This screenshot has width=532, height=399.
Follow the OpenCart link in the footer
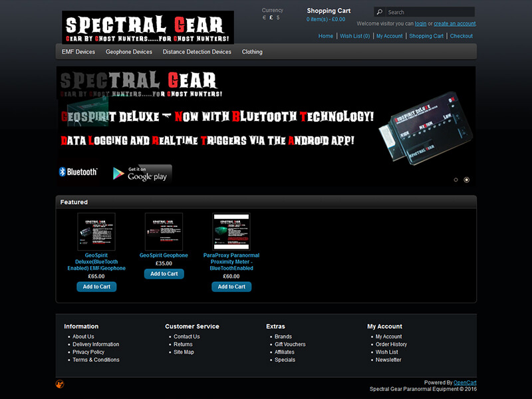coord(465,383)
